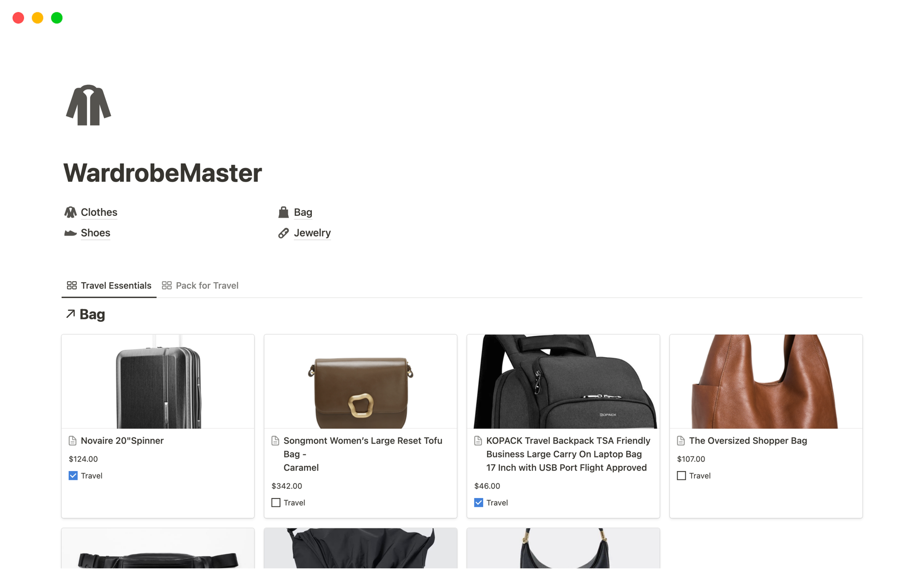Expand the Shoes category link
924x578 pixels.
pos(95,232)
